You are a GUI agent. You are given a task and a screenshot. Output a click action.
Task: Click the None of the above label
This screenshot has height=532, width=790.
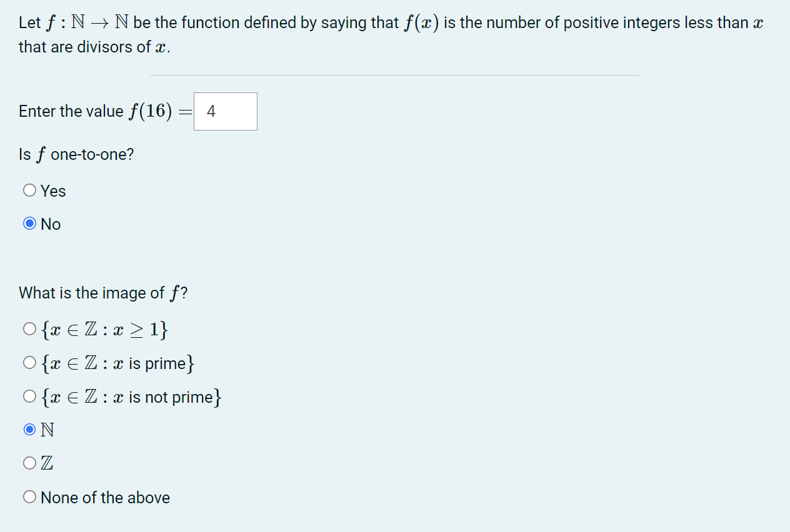[x=104, y=497]
